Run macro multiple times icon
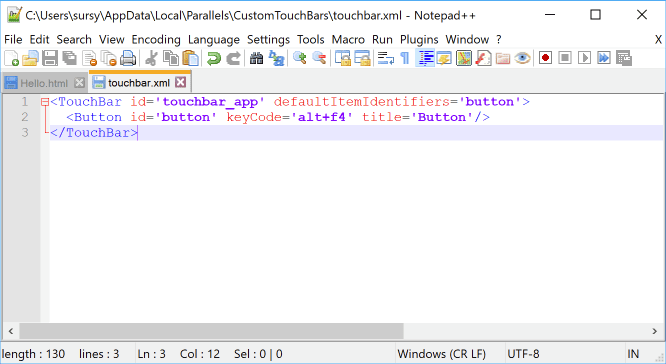666x364 pixels. pos(604,57)
